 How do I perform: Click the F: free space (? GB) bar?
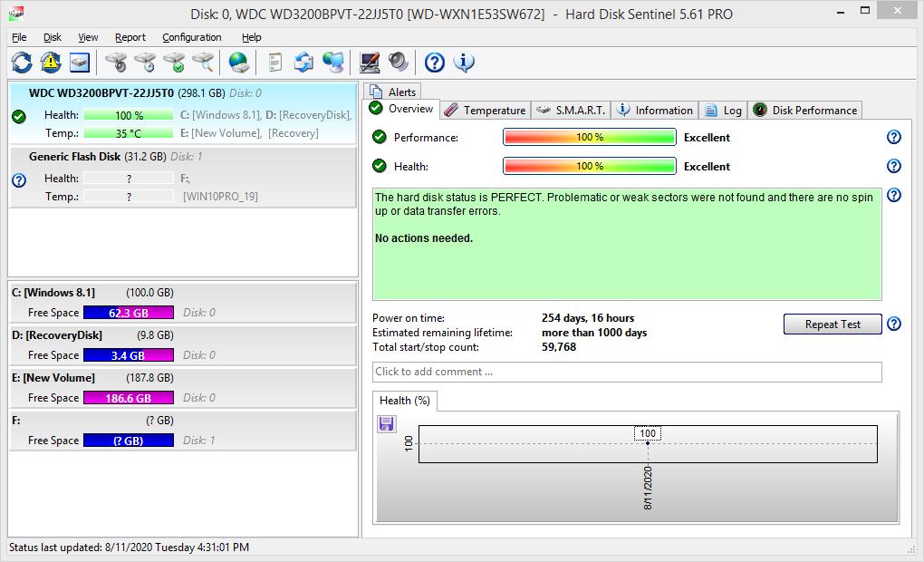click(x=129, y=440)
